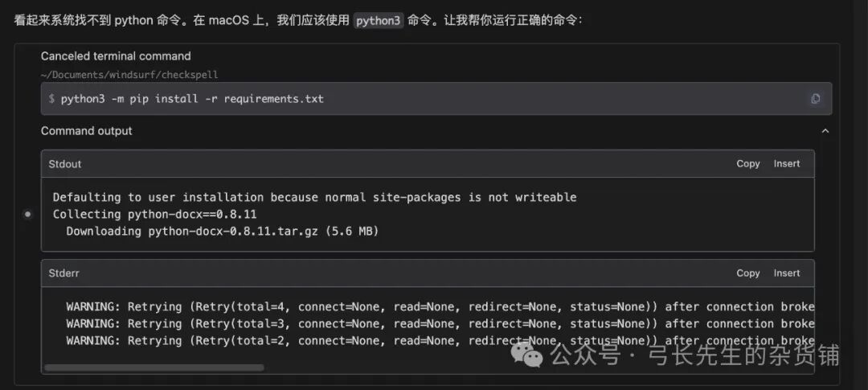Click the Command output label
This screenshot has width=868, height=390.
(x=87, y=131)
